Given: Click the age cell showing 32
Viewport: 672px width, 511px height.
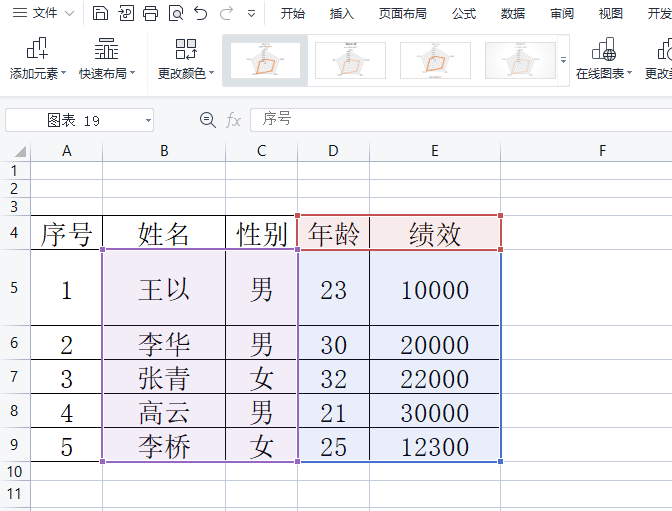Looking at the screenshot, I should (333, 377).
